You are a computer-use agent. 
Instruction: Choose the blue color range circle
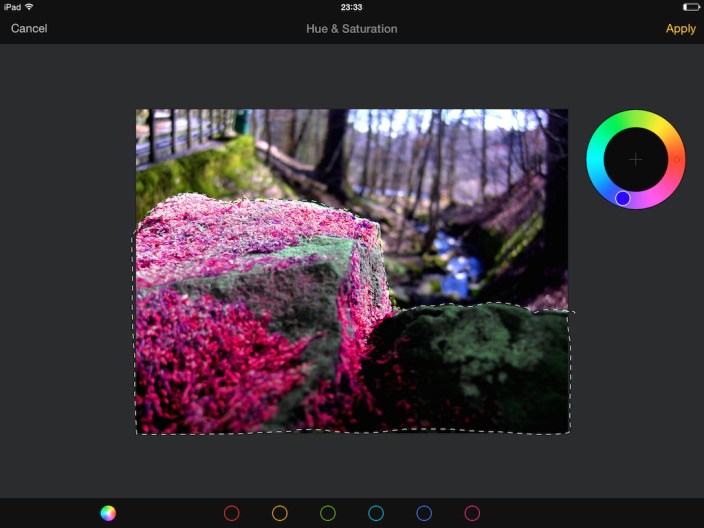[424, 513]
